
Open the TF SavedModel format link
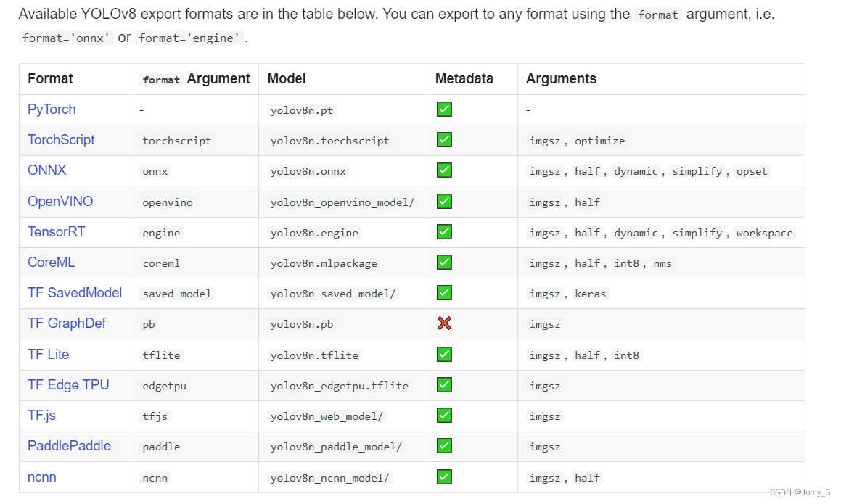[75, 293]
